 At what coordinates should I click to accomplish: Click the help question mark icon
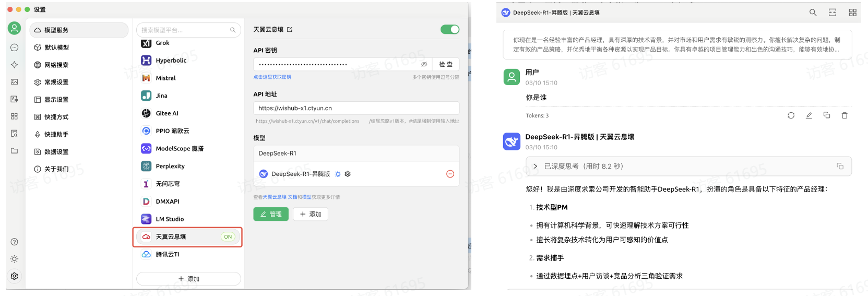(x=15, y=242)
